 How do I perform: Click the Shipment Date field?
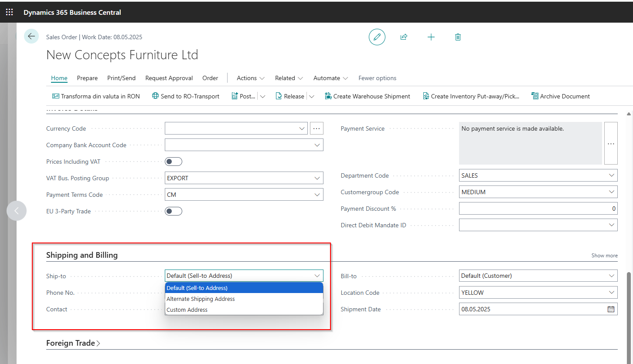(x=538, y=309)
